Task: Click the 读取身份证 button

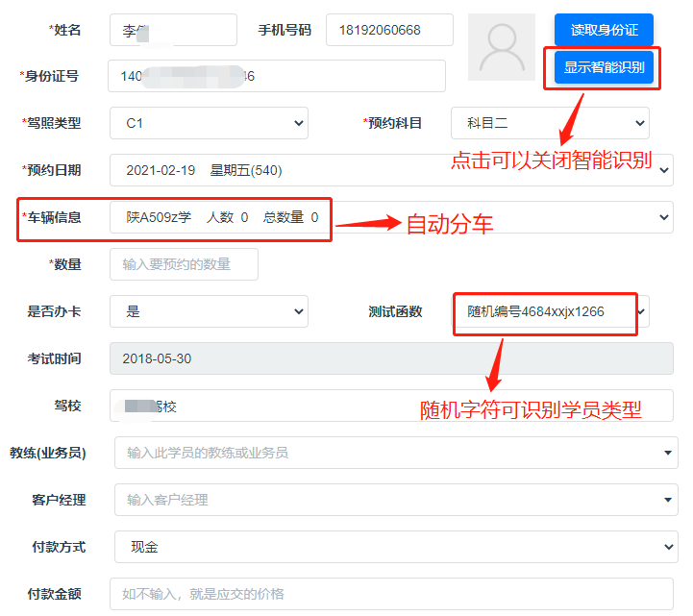Action: click(604, 30)
